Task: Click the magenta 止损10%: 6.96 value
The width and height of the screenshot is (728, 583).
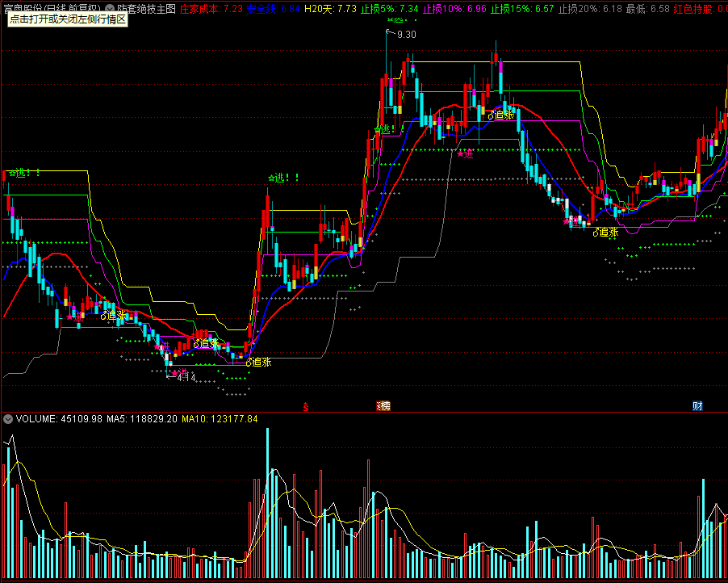Action: point(454,8)
